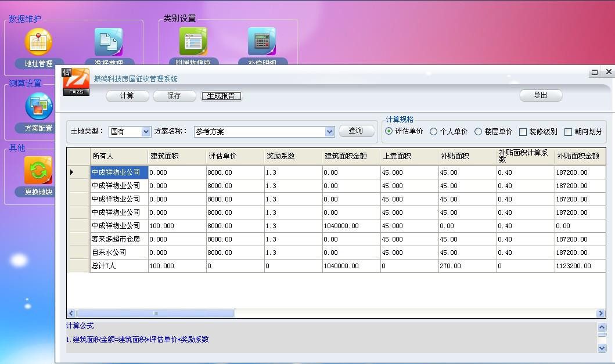
Task: Open the 地址管理 map icon
Action: [x=38, y=42]
